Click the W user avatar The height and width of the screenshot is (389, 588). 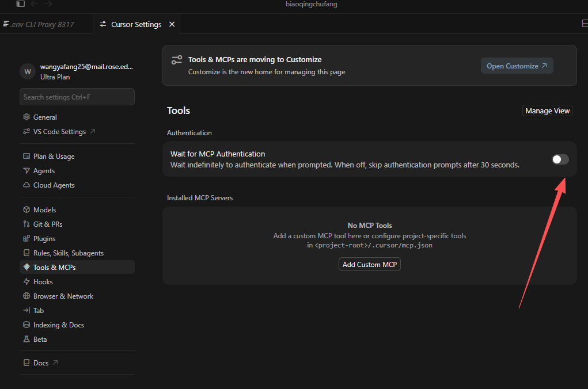[28, 71]
